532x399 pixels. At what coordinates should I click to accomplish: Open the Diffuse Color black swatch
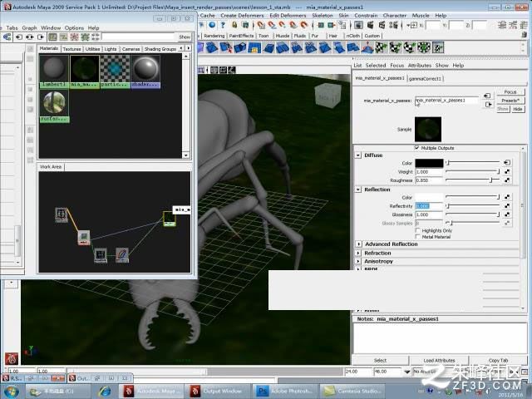point(429,163)
